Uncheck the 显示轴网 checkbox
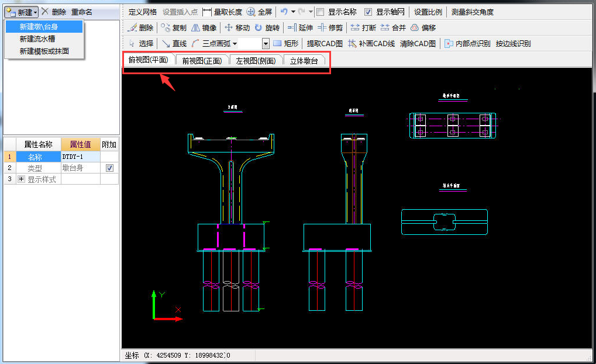Viewport: 596px width, 364px height. click(x=368, y=12)
